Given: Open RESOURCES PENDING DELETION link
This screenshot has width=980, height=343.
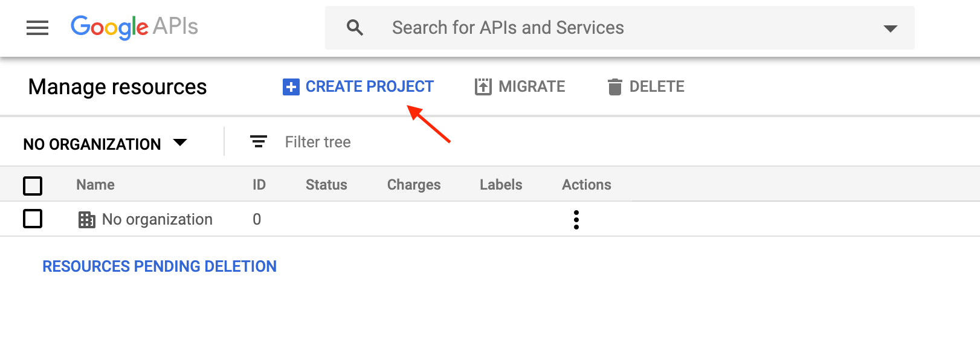Looking at the screenshot, I should (x=160, y=266).
